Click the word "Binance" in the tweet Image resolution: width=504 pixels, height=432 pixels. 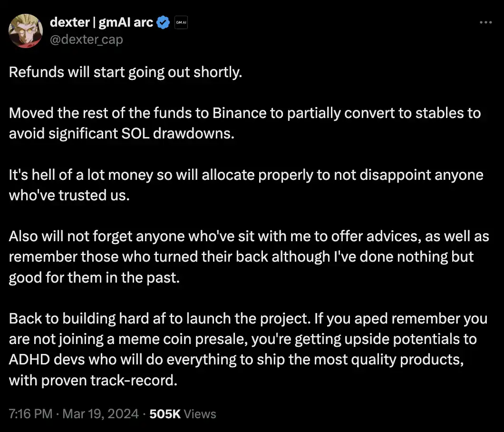tap(239, 113)
